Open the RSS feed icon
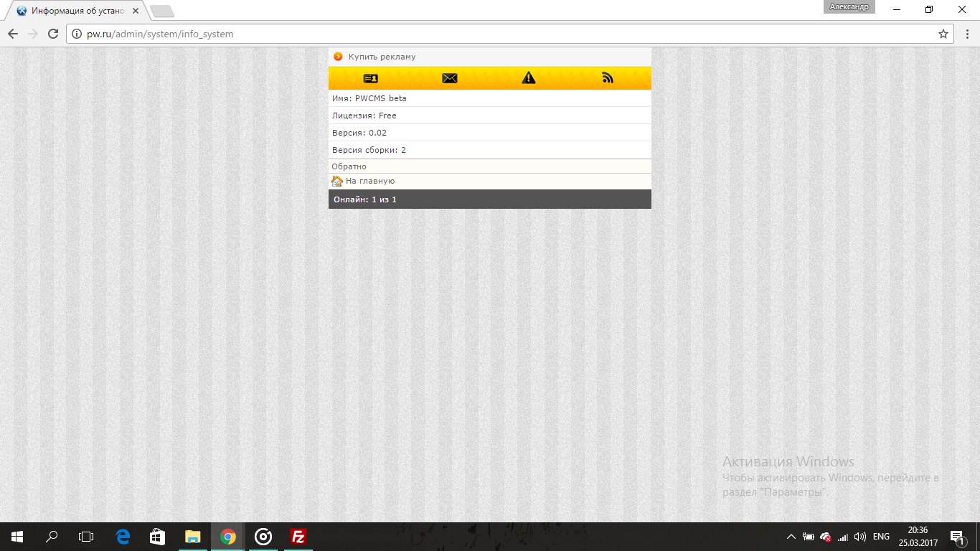This screenshot has width=980, height=551. coord(608,78)
